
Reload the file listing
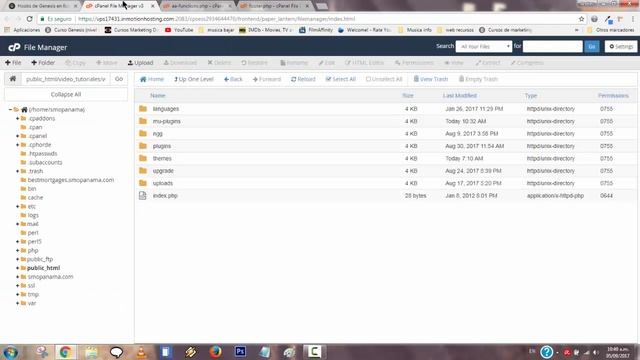pyautogui.click(x=303, y=79)
